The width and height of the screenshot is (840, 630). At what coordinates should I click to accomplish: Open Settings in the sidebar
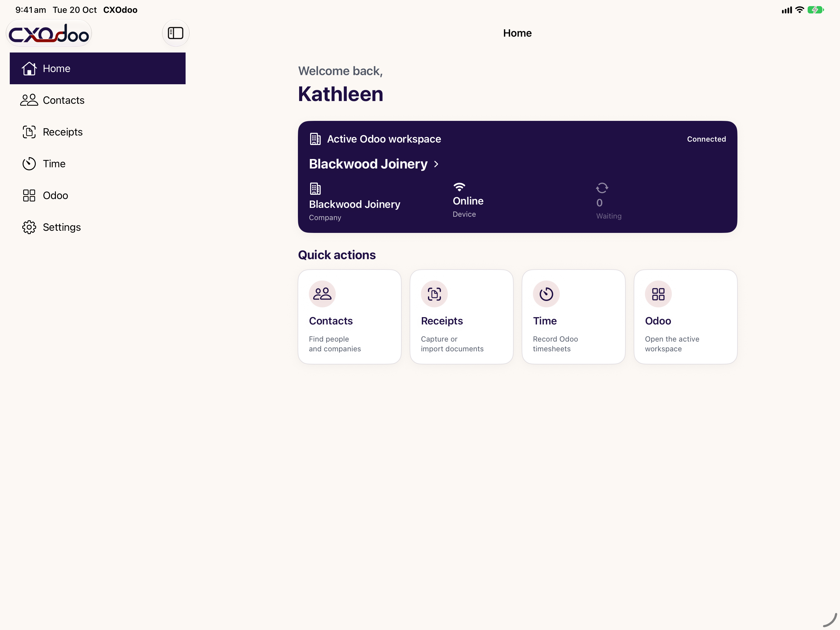tap(98, 227)
